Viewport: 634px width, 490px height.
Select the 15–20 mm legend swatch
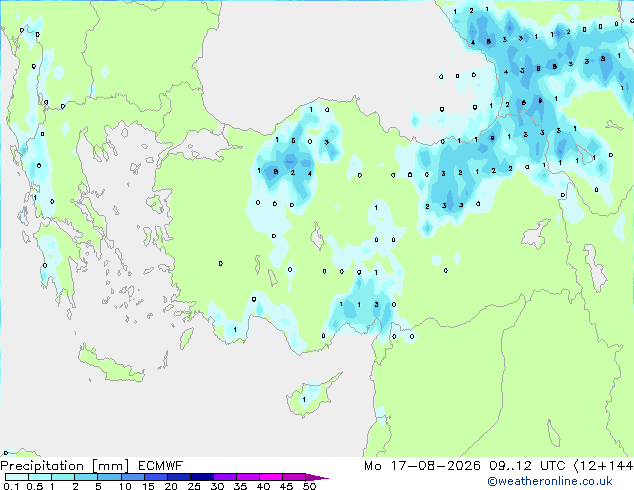coord(155,477)
